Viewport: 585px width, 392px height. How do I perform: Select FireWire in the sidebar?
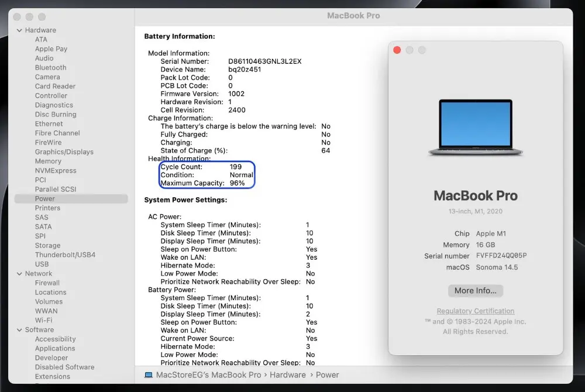tap(48, 143)
